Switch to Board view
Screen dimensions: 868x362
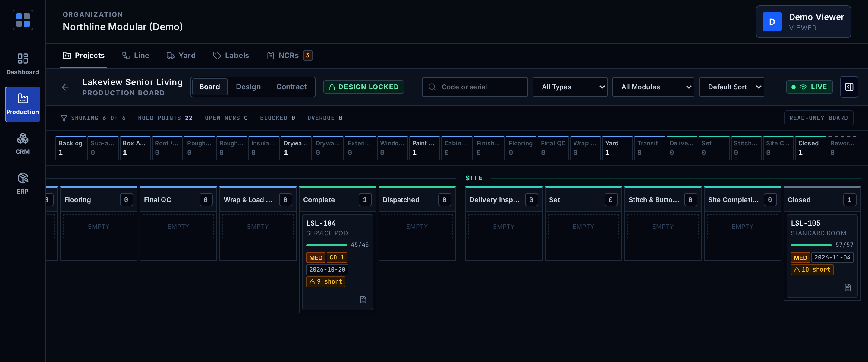209,87
